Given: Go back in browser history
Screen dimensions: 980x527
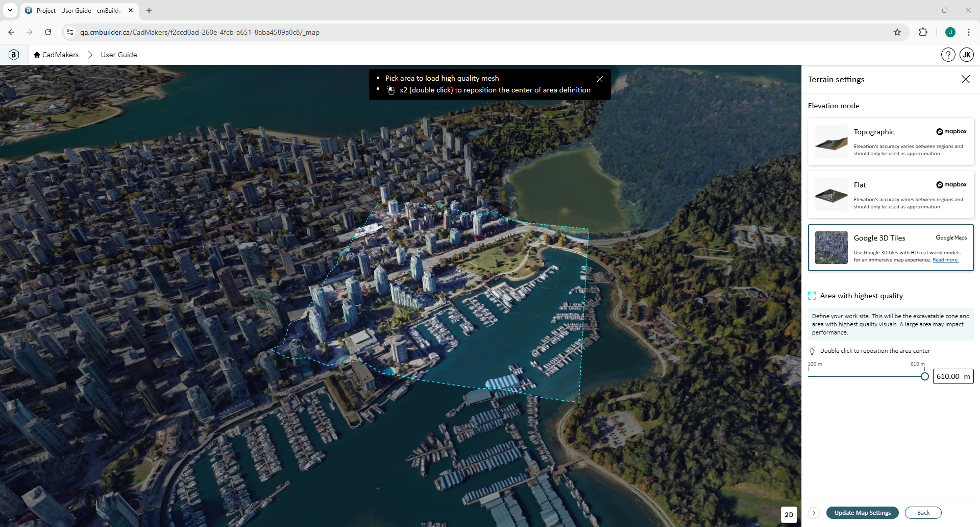Looking at the screenshot, I should 11,32.
